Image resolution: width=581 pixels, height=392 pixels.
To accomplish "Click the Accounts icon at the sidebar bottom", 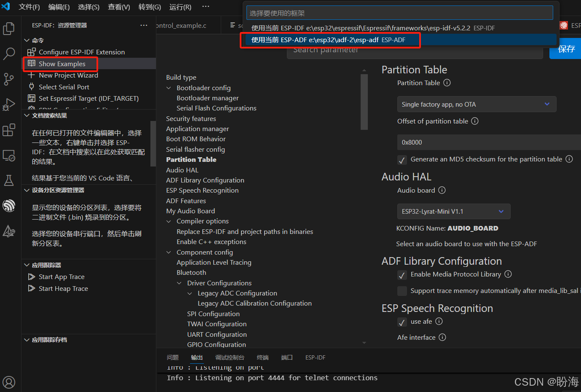I will point(9,382).
